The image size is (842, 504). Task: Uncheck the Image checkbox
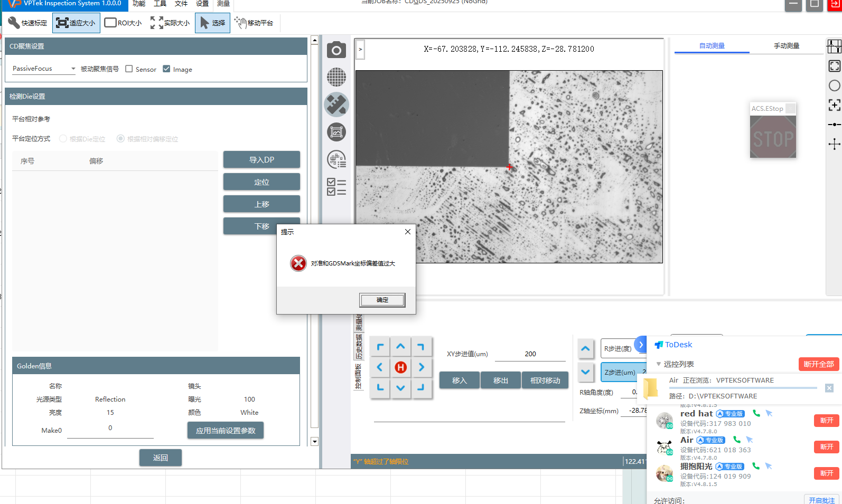pyautogui.click(x=166, y=69)
